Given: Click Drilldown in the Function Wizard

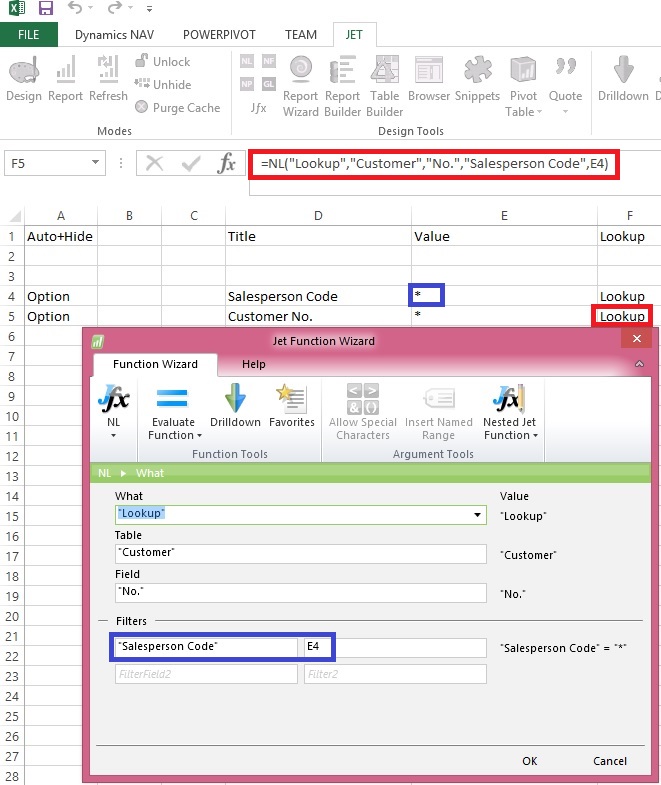Looking at the screenshot, I should (235, 405).
